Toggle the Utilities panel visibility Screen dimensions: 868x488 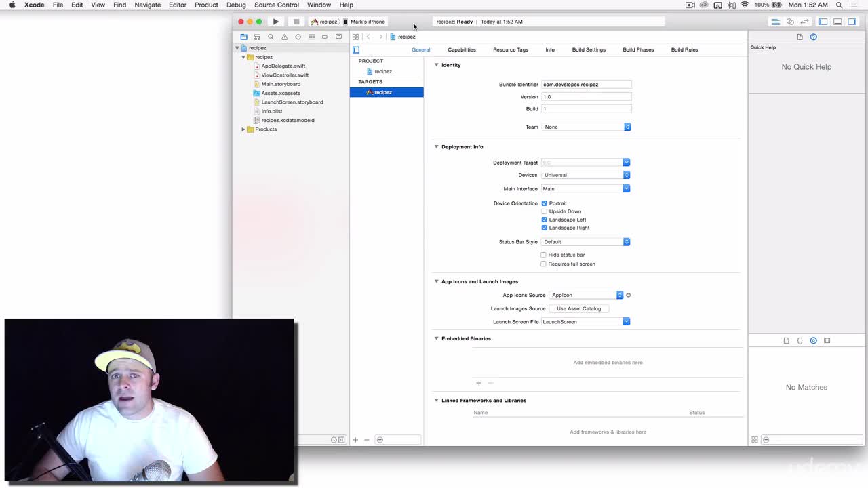(852, 22)
